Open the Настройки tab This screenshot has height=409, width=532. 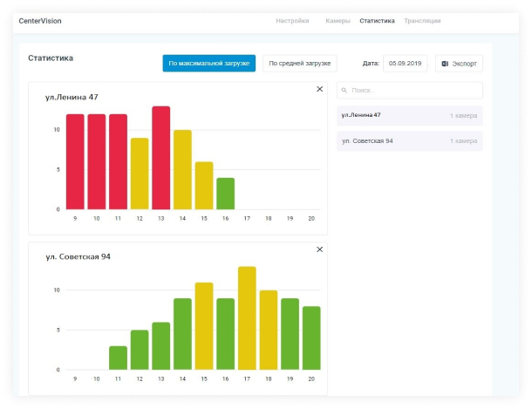(x=292, y=21)
